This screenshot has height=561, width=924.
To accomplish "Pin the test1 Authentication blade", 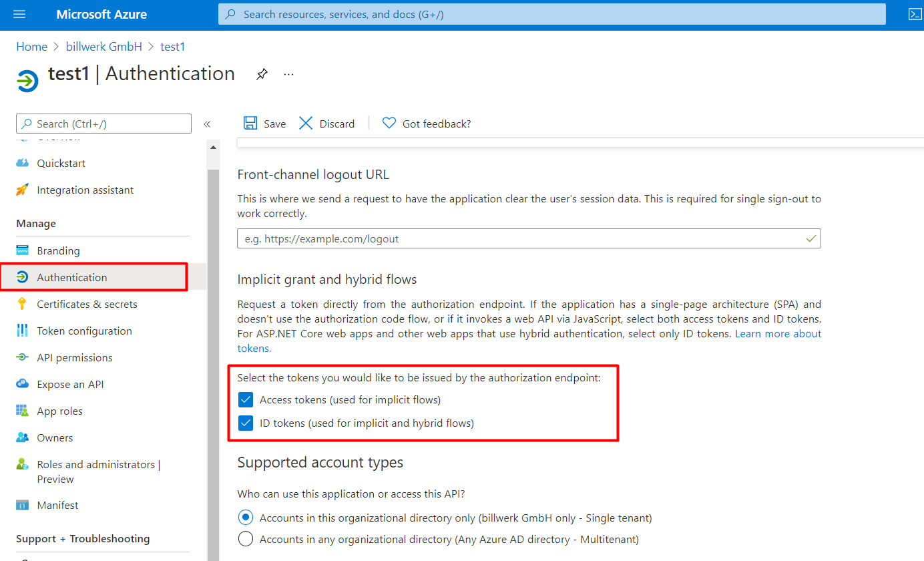I will click(x=262, y=74).
